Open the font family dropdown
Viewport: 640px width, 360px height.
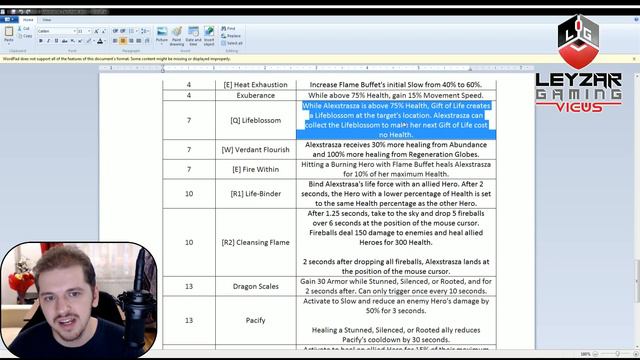click(74, 31)
